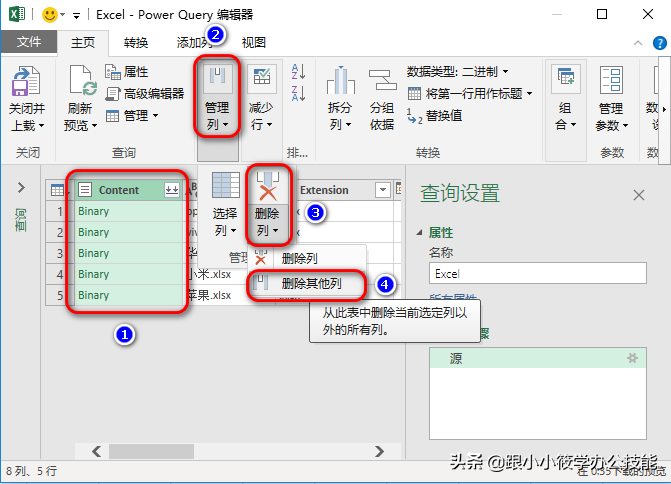This screenshot has width=671, height=484.
Task: Click the Excel logo in title bar
Action: click(17, 14)
